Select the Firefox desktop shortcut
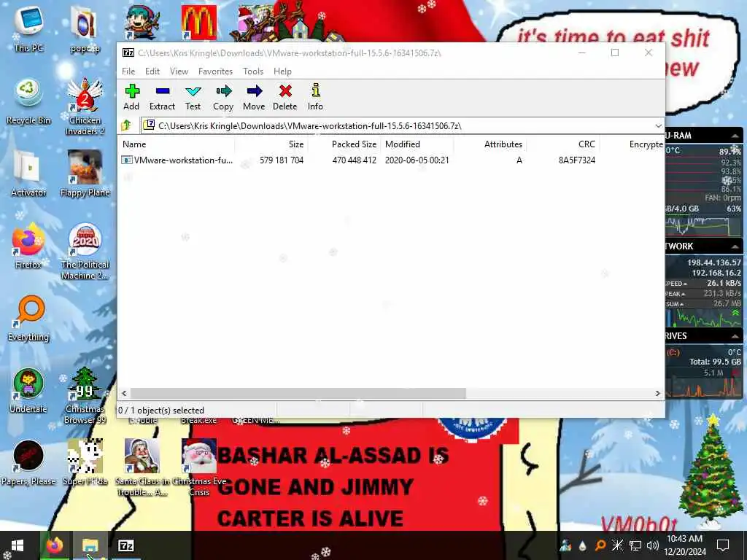The width and height of the screenshot is (747, 560). (28, 246)
